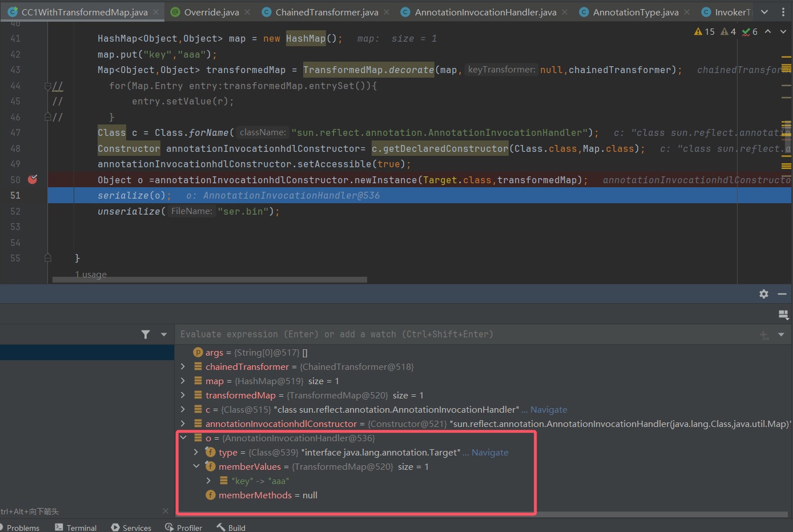Open the Terminal tool window
The height and width of the screenshot is (532, 793).
pos(76,527)
